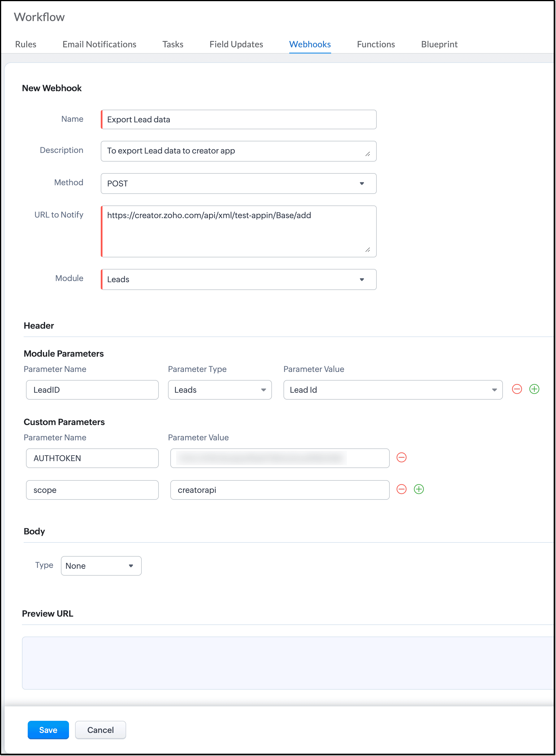Remove the AUTHTOKEN custom parameter
The width and height of the screenshot is (556, 756).
click(401, 458)
